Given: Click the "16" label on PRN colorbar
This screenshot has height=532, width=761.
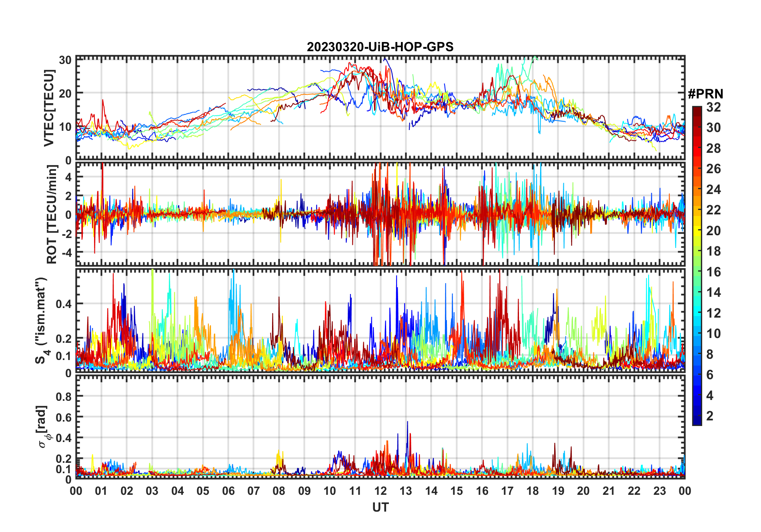Looking at the screenshot, I should [x=713, y=272].
